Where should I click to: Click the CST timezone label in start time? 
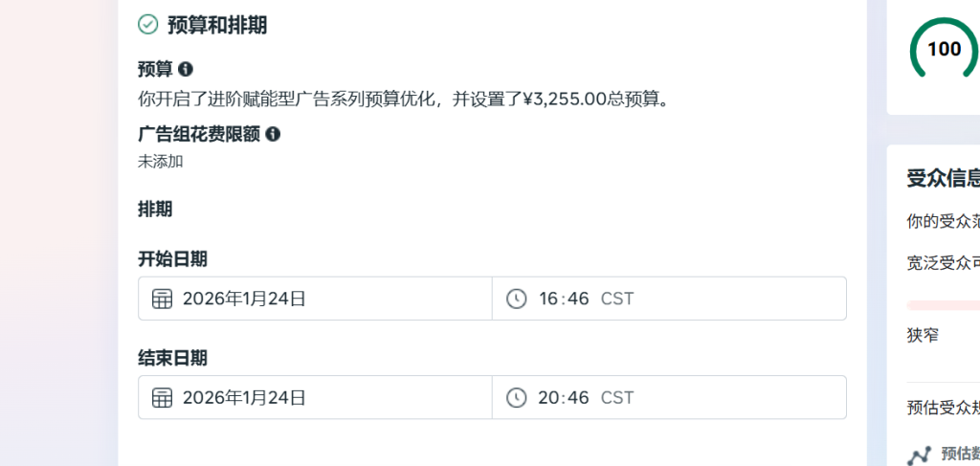pyautogui.click(x=617, y=299)
